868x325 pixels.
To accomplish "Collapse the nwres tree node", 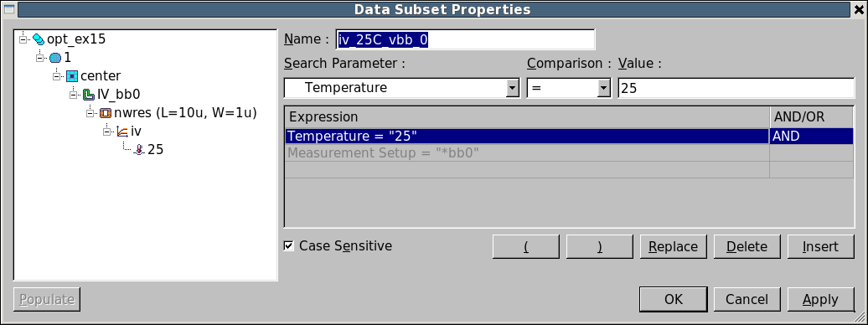I will 90,113.
